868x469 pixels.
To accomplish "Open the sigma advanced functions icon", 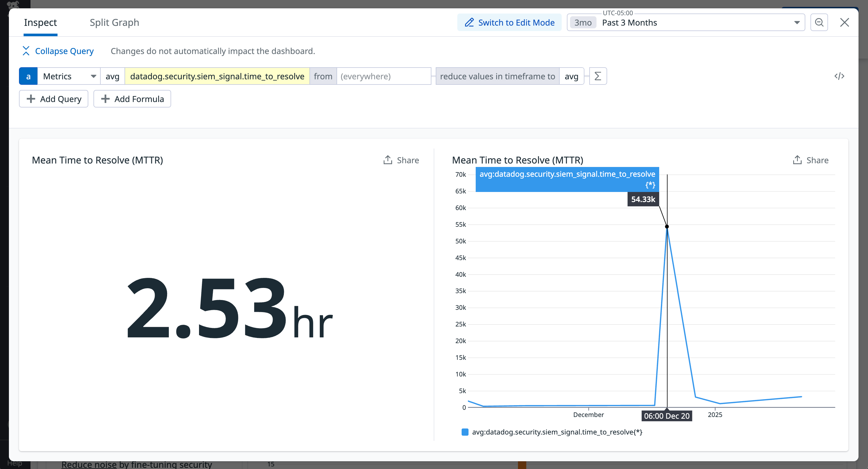I will click(597, 76).
